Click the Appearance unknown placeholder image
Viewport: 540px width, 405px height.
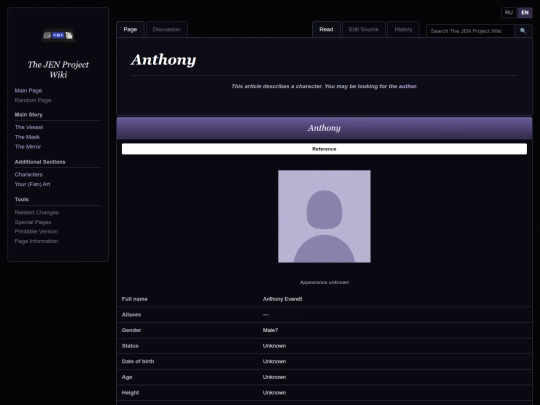tap(324, 216)
